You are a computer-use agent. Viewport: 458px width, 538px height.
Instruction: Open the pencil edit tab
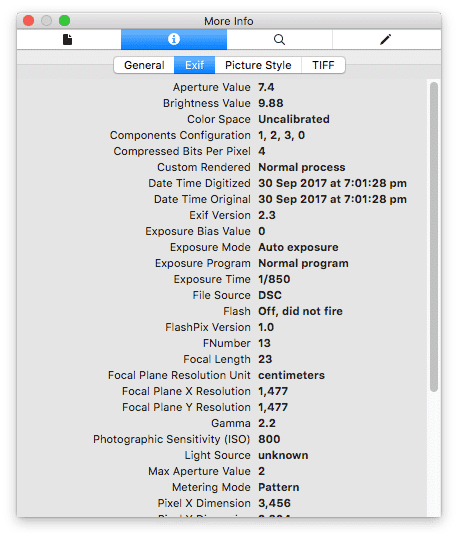point(387,39)
